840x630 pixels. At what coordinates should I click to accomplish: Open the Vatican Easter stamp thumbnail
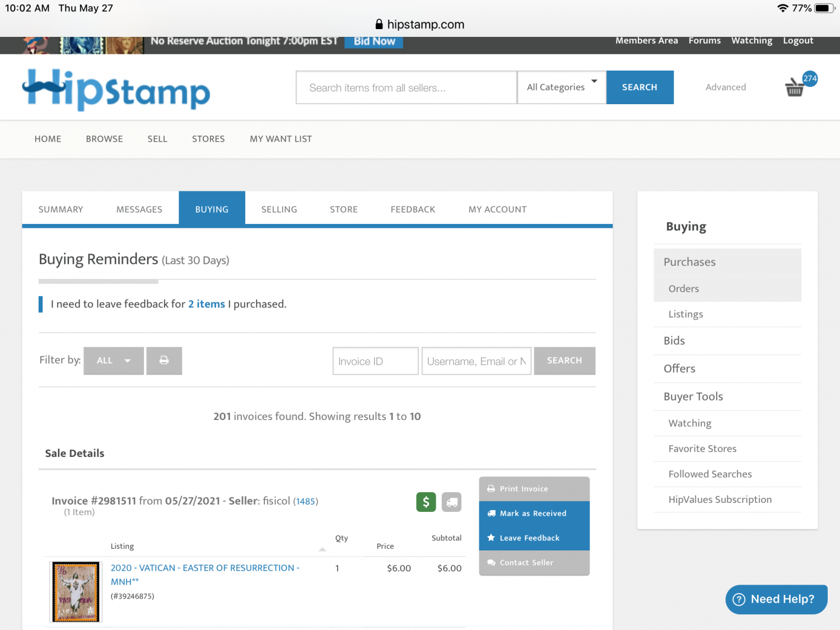click(76, 592)
